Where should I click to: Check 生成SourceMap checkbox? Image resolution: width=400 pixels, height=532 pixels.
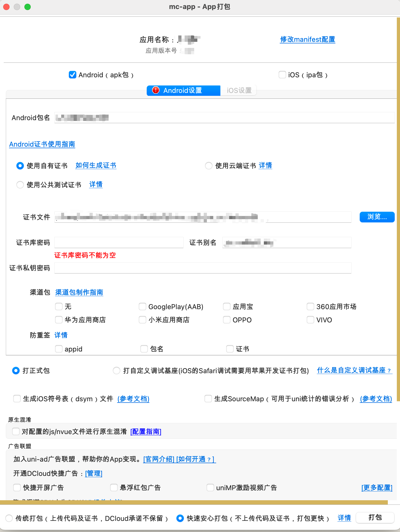(208, 399)
